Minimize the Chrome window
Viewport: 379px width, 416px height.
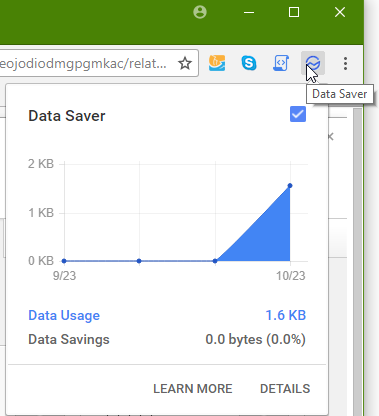(249, 12)
